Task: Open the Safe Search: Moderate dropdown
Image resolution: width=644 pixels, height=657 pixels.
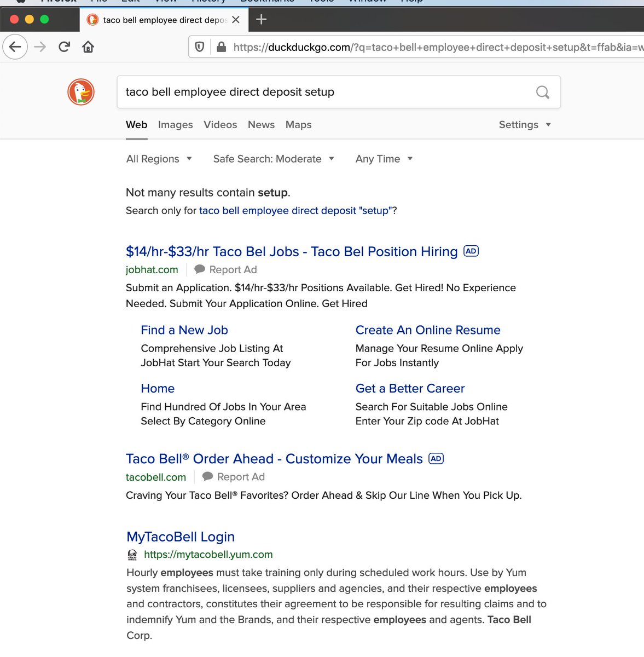Action: click(x=274, y=159)
